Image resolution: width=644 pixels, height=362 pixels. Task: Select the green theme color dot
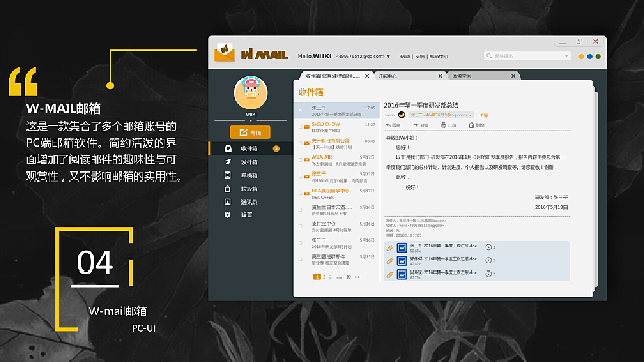pos(598,57)
